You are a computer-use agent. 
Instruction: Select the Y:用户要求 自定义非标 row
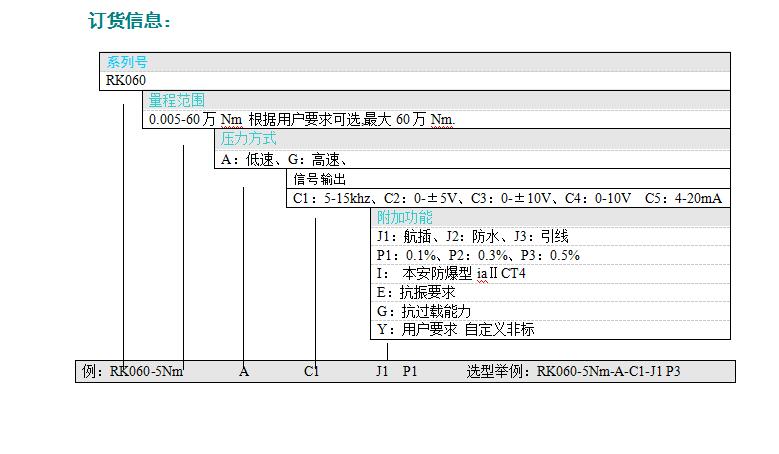coord(456,329)
